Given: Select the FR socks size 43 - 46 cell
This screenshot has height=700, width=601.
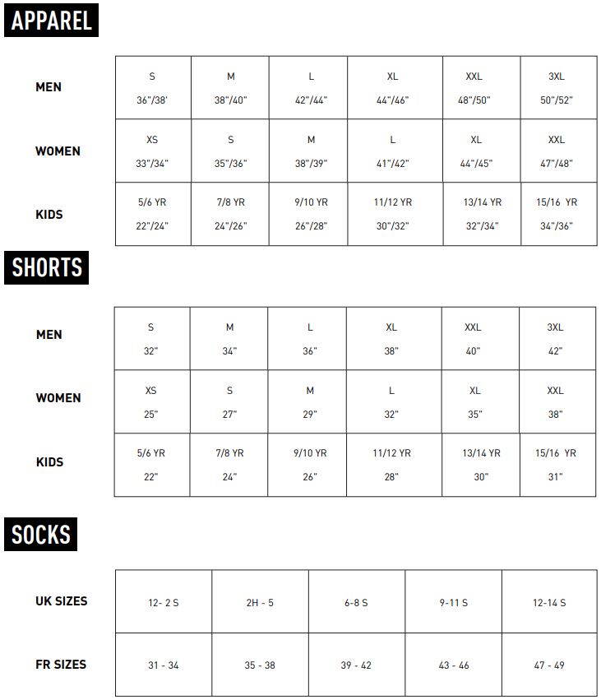Looking at the screenshot, I should (x=453, y=665).
